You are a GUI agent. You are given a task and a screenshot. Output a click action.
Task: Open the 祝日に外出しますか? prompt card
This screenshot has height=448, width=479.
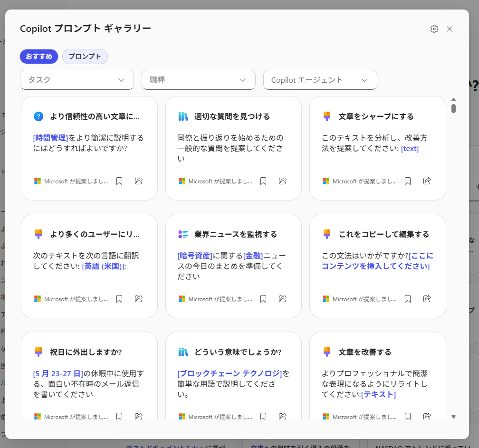[x=89, y=375]
